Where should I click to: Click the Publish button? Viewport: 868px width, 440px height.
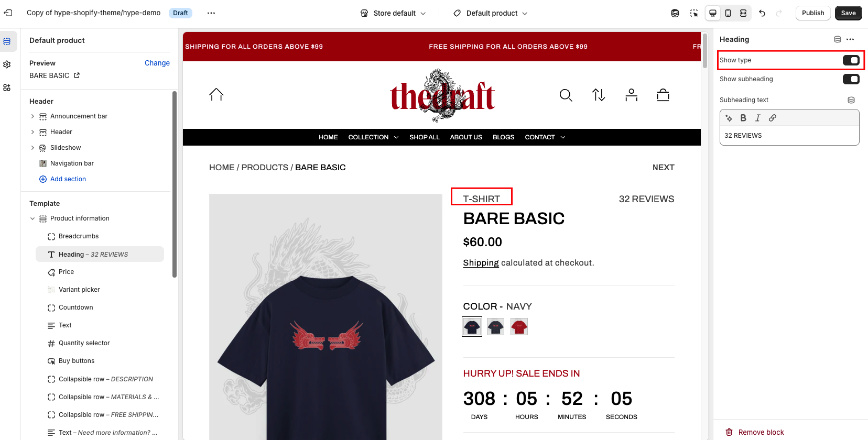point(813,13)
